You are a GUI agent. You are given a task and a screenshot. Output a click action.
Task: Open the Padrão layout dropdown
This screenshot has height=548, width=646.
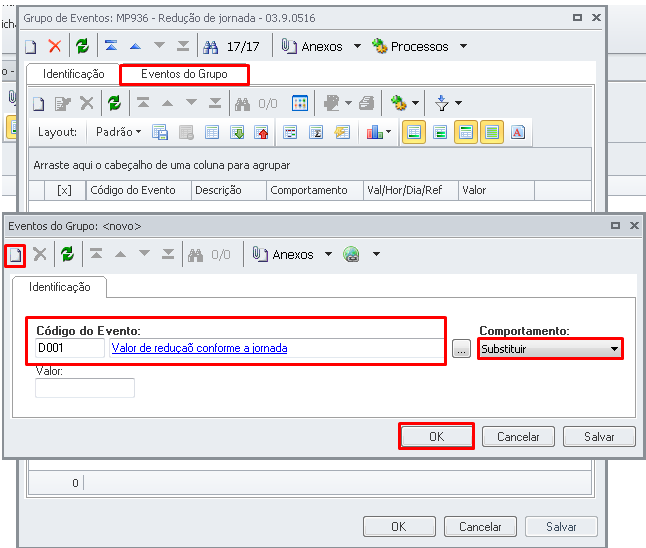119,132
